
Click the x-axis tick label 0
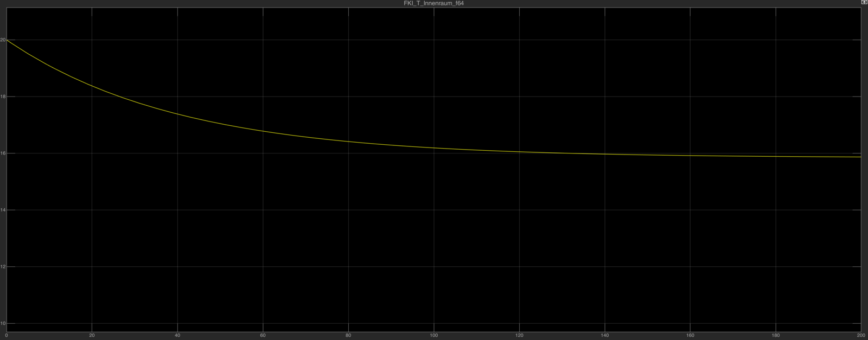click(7, 335)
